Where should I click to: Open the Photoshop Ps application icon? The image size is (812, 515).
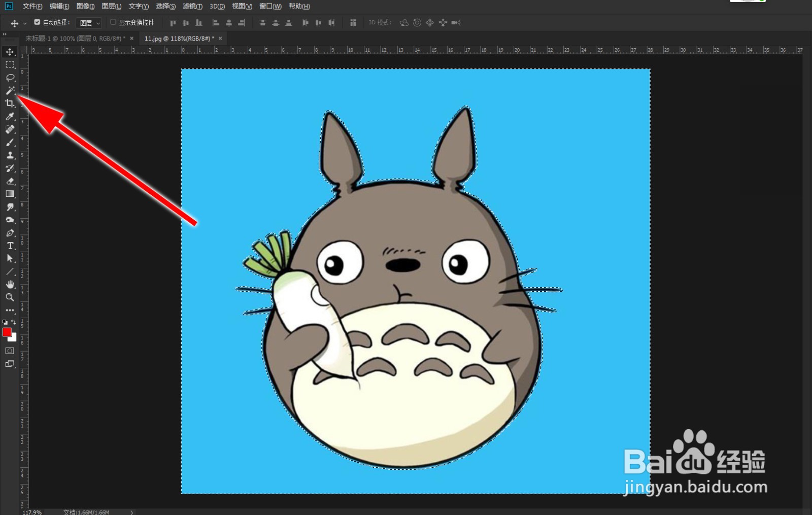pos(9,6)
